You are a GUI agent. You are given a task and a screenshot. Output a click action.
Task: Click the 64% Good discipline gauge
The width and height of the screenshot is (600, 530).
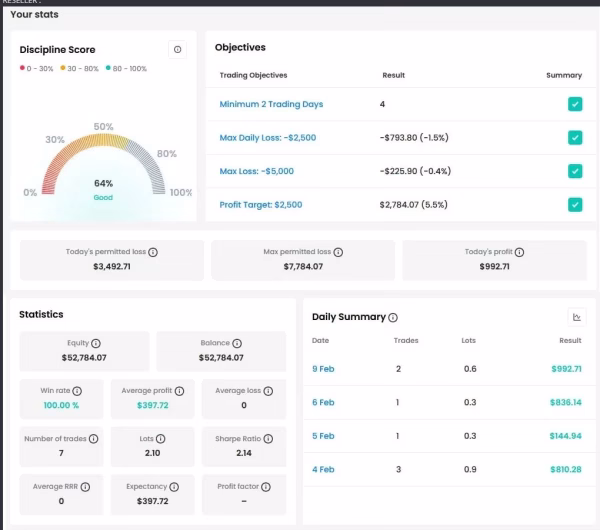[x=103, y=165]
